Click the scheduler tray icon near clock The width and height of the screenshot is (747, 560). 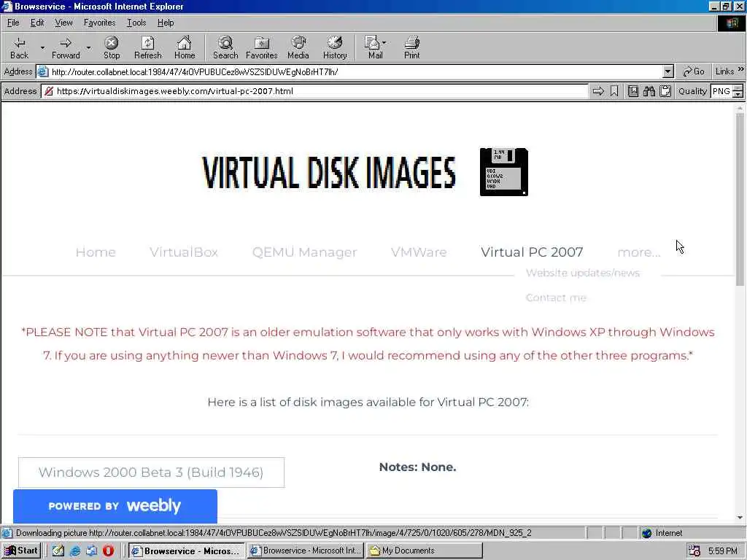point(694,551)
